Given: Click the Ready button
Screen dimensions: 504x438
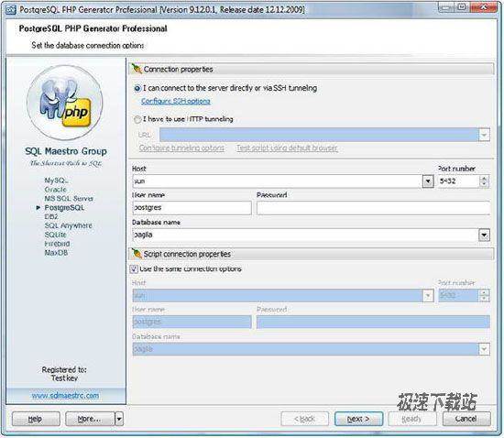Looking at the screenshot, I should [x=412, y=419].
